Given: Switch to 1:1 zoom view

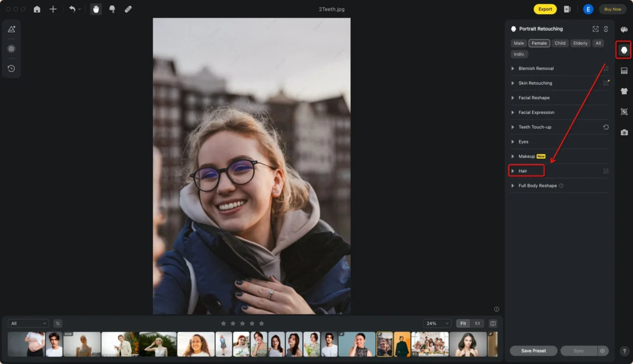Looking at the screenshot, I should [477, 323].
